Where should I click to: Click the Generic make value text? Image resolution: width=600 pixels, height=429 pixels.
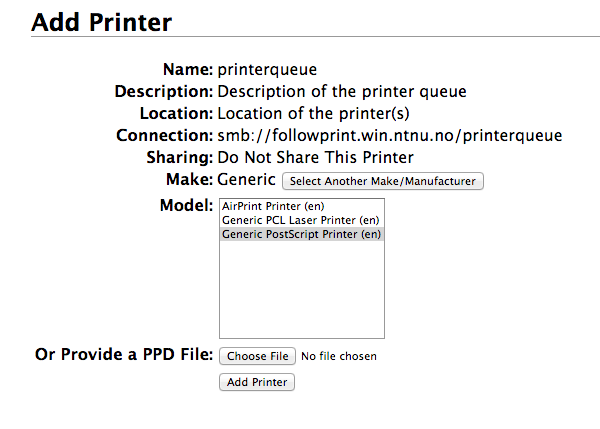[246, 179]
